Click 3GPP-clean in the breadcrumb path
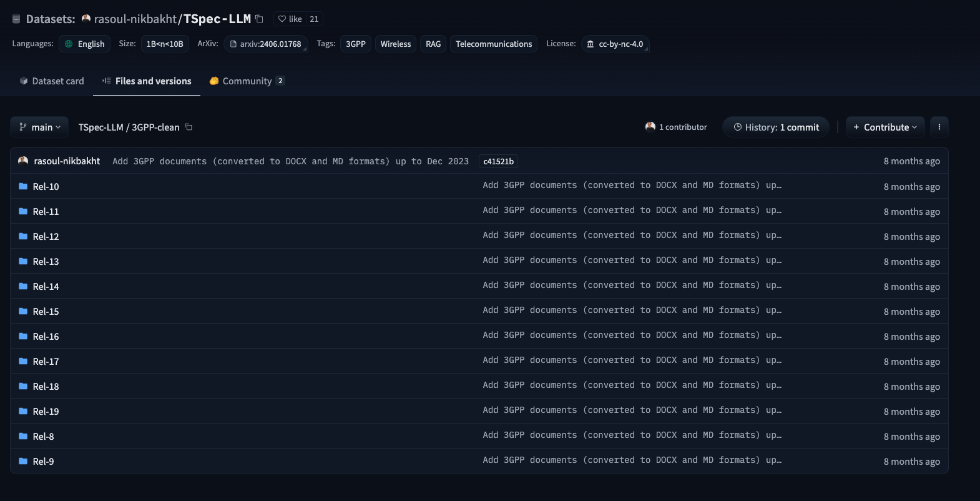Viewport: 980px width, 501px height. click(x=155, y=127)
